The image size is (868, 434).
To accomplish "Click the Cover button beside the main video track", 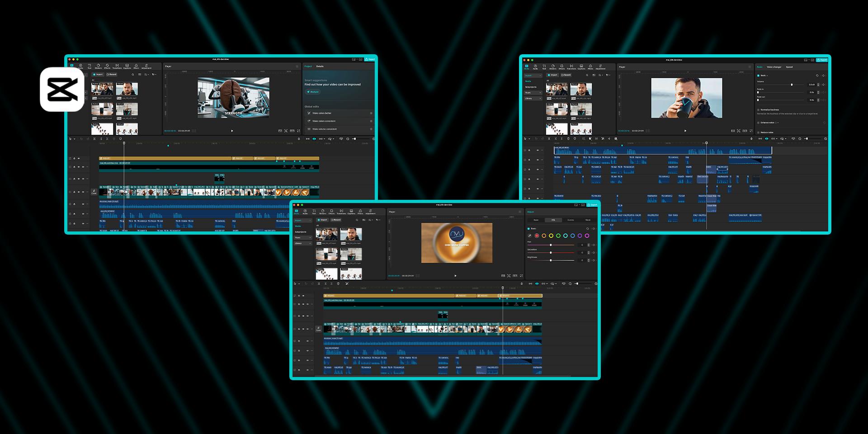I will point(94,192).
